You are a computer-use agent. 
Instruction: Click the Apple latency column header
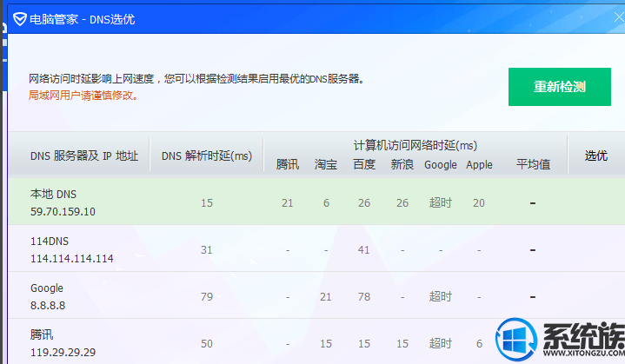tap(479, 164)
